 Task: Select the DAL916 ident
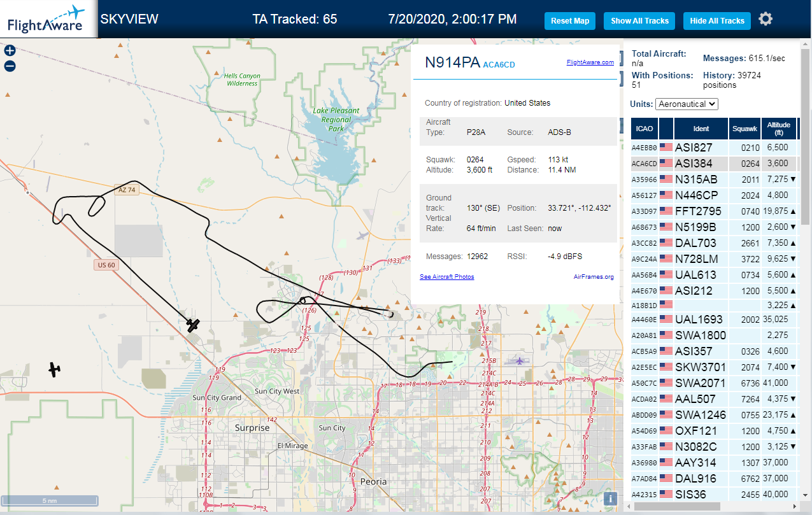[695, 478]
